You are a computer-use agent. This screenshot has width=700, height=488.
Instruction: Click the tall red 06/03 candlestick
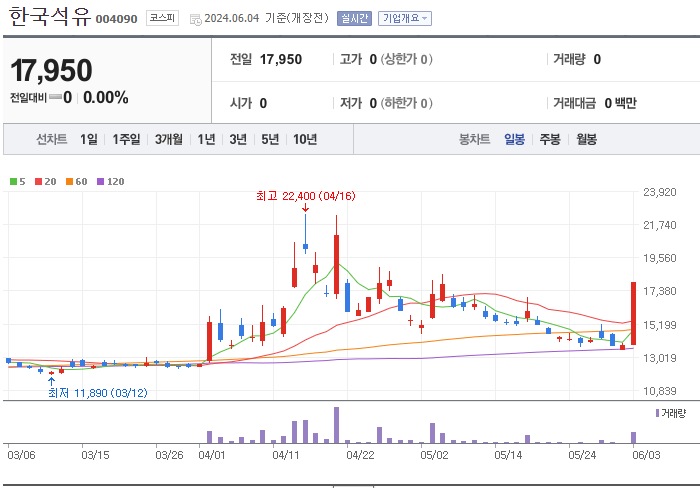point(633,313)
